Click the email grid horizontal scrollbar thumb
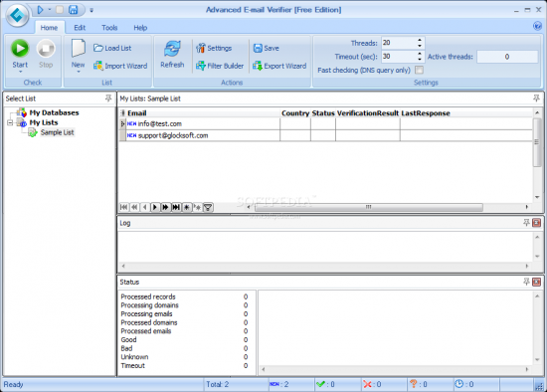Viewport: 547px width, 392px height. tap(368, 207)
